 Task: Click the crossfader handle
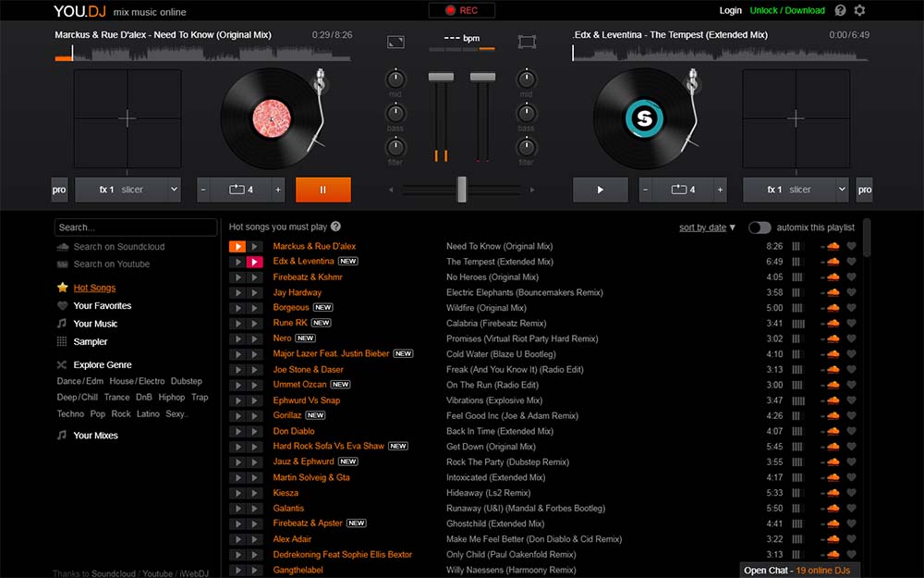[x=462, y=190]
